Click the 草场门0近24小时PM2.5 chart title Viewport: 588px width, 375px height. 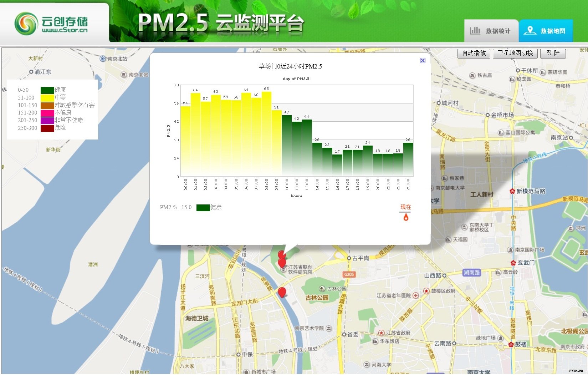click(x=290, y=66)
